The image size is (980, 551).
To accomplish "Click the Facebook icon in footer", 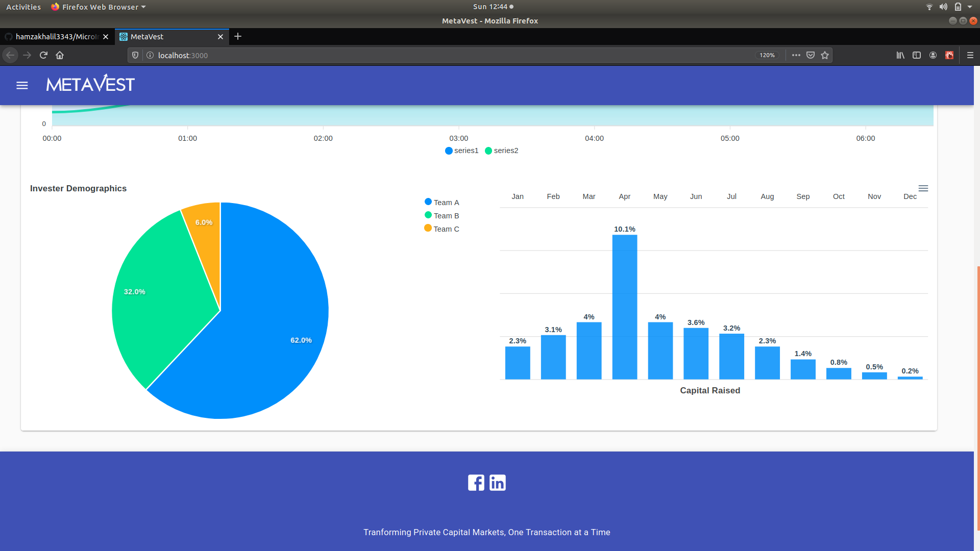I will [x=476, y=483].
